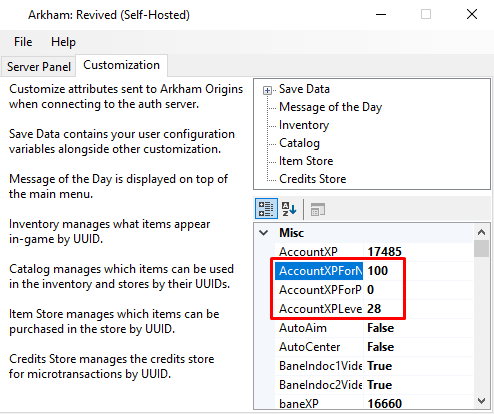The image size is (494, 414).
Task: Collapse the Misc category
Action: click(x=264, y=233)
